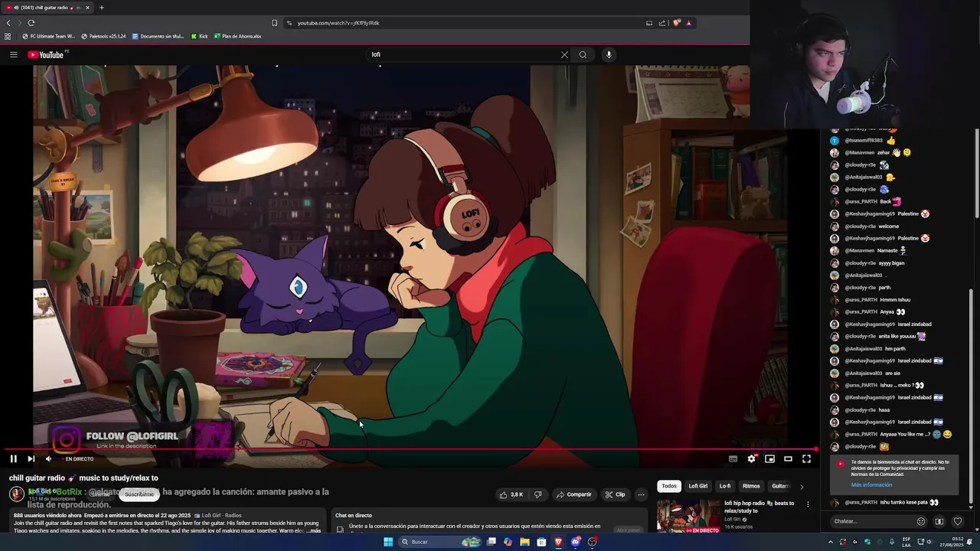Image resolution: width=980 pixels, height=551 pixels.
Task: Open options for lofi hip hop radio
Action: 807,504
